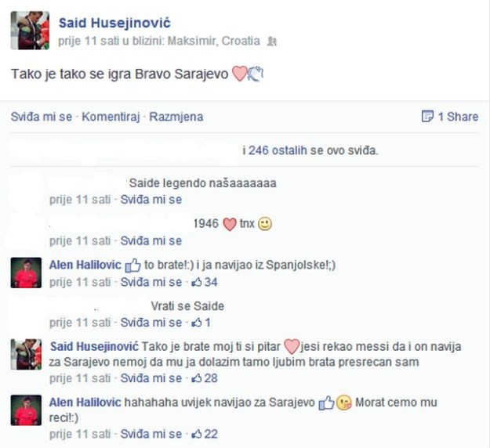Screen dimensions: 490x448
Task: Like the 1946 tnx comment
Action: tap(151, 240)
